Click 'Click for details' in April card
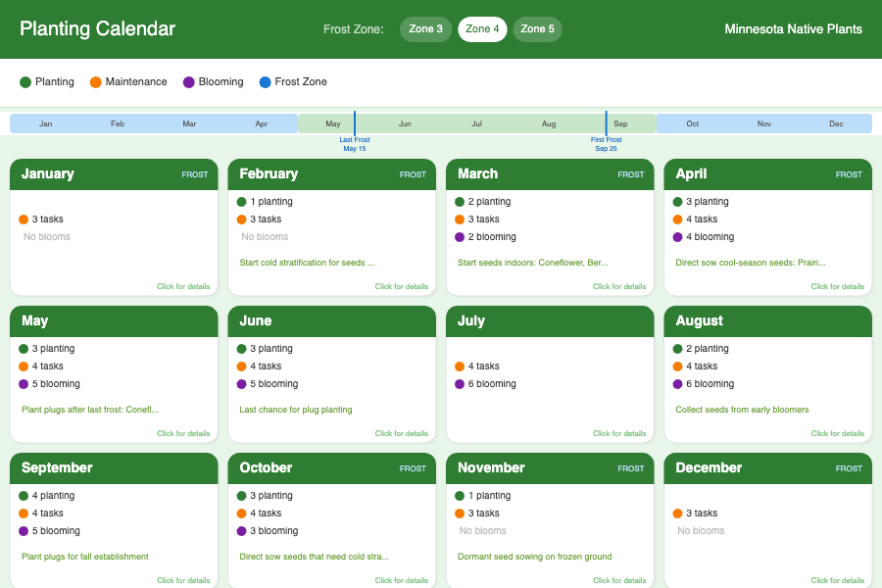The image size is (882, 588). [x=838, y=286]
